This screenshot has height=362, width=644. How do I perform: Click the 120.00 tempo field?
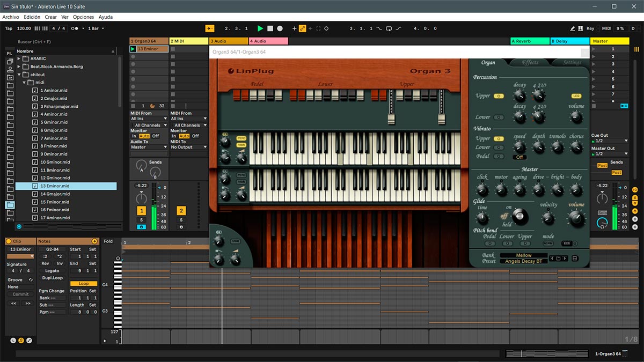[x=24, y=28]
